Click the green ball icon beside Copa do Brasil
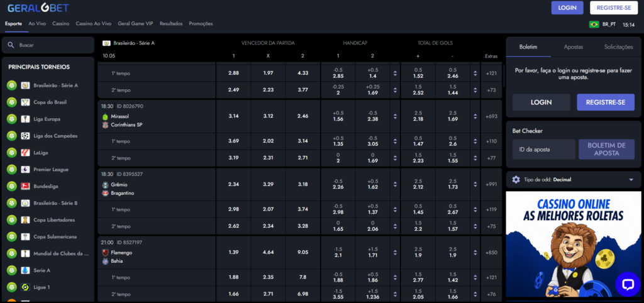The height and width of the screenshot is (303, 644). pos(12,102)
